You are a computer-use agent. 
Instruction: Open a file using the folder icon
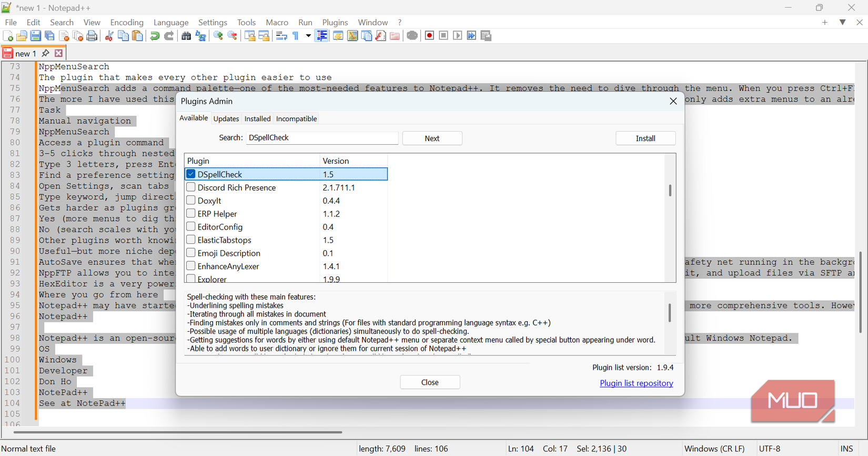[x=22, y=36]
